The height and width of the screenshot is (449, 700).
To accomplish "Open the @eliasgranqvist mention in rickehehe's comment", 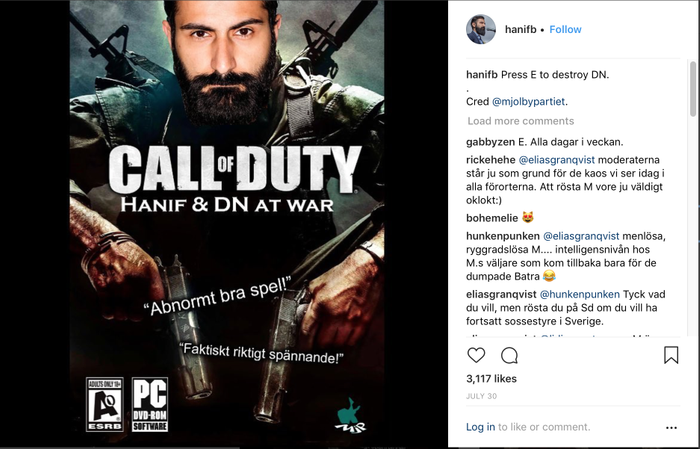I will click(557, 160).
